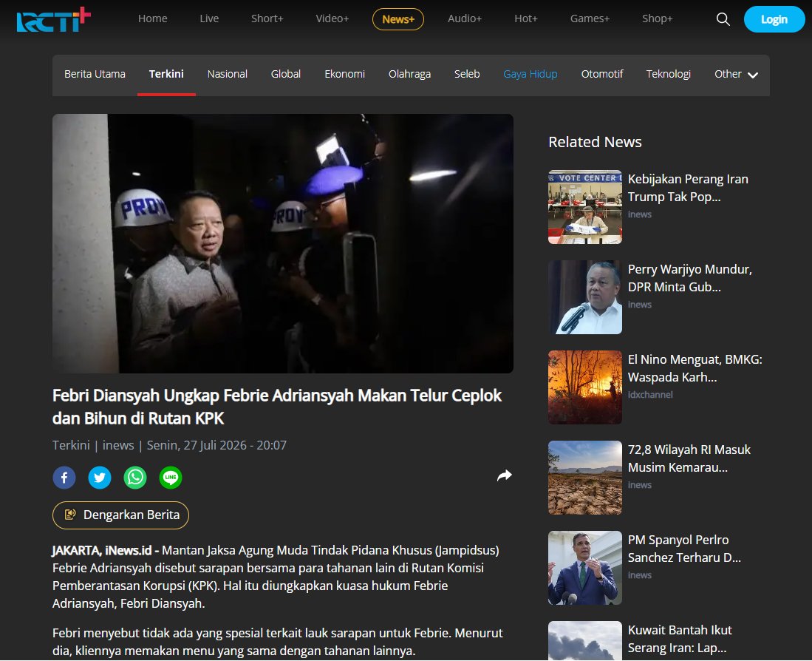Viewport: 812px width, 661px height.
Task: Switch to Gaya Hidup tab
Action: click(530, 74)
